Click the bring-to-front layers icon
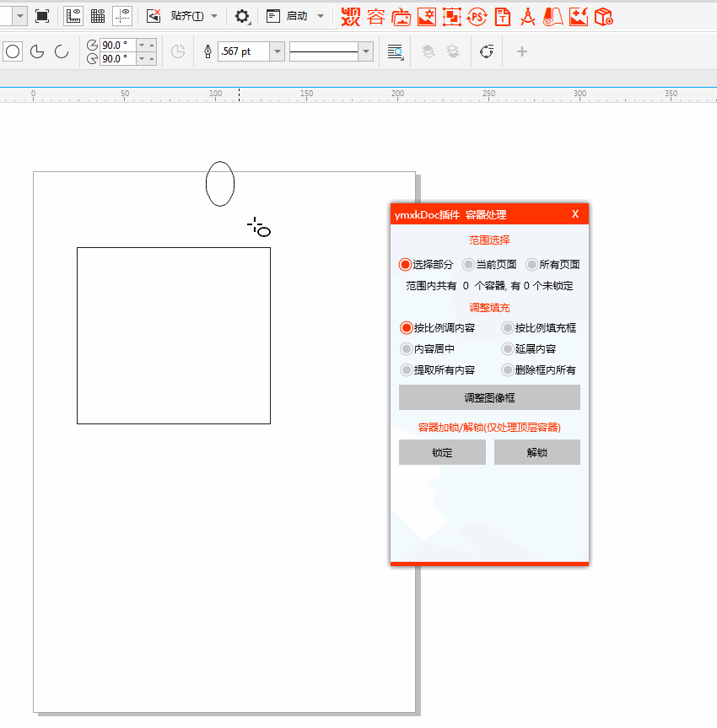The height and width of the screenshot is (728, 717). point(429,51)
